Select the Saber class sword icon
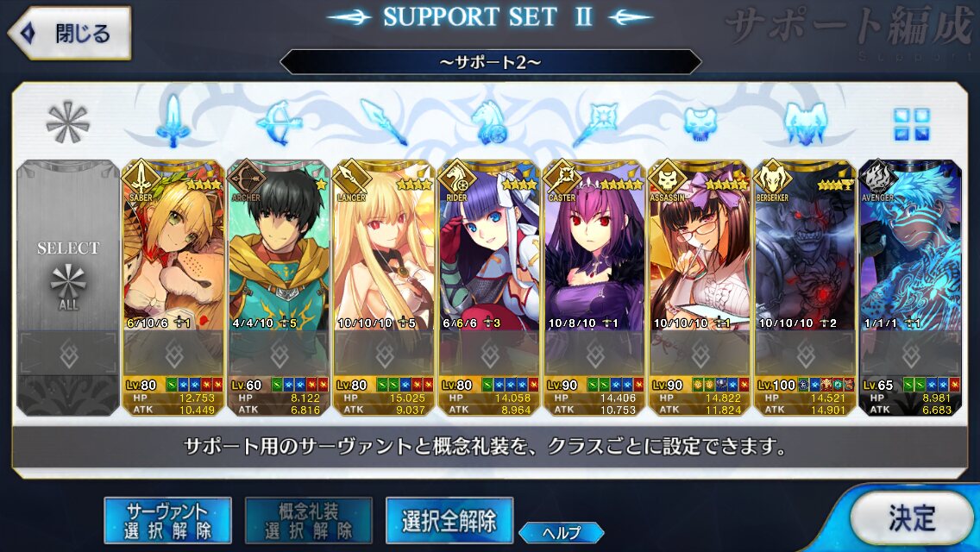The image size is (980, 552). click(173, 122)
